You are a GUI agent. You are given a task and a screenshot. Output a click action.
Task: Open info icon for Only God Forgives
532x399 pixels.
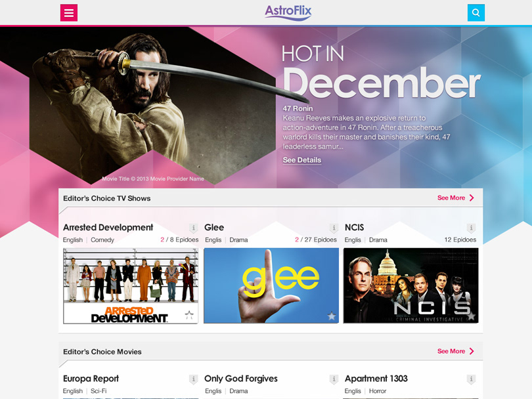(x=334, y=379)
